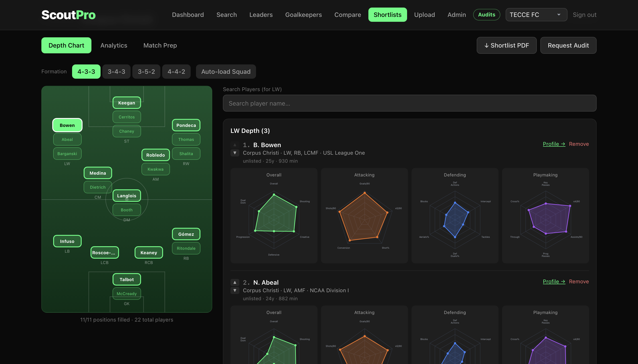Screen dimensions: 638x364
Task: Click B. Bowen's Playmaking radar chart
Action: click(x=545, y=216)
